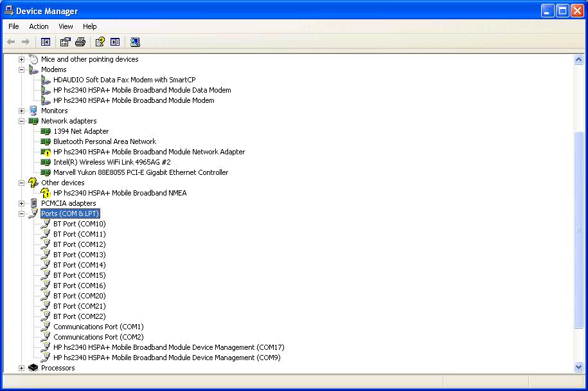Click the Other devices question-mark icon
The image size is (588, 391).
tap(33, 183)
